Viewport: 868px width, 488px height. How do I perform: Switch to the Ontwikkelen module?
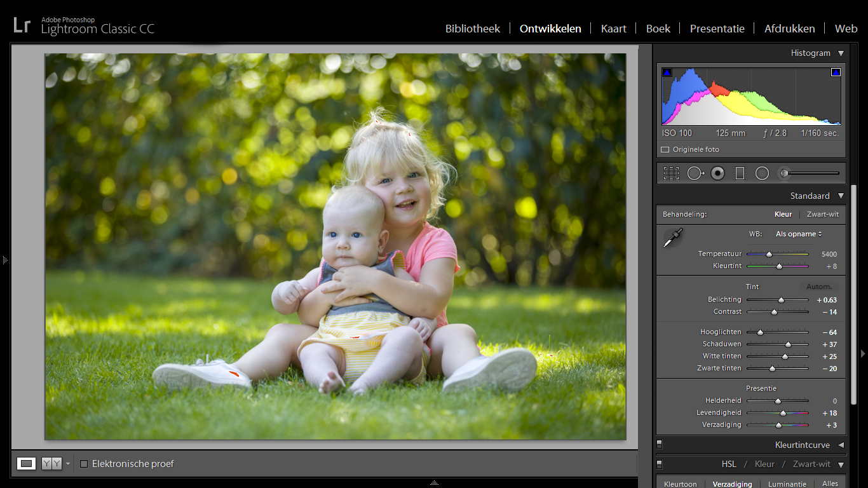(x=550, y=29)
